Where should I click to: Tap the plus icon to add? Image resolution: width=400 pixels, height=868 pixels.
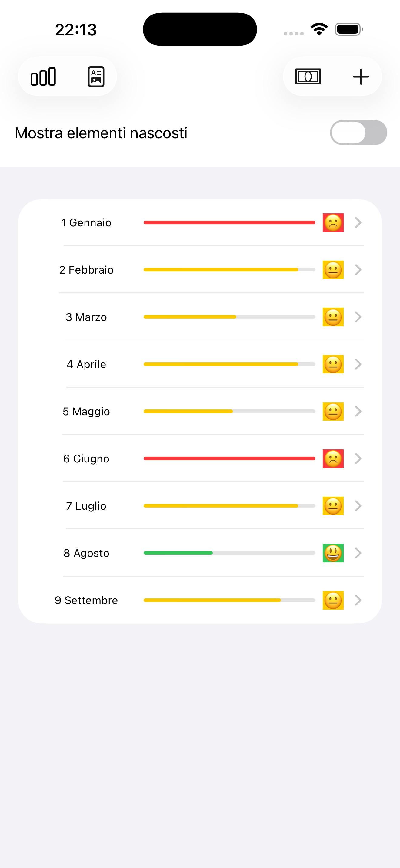click(361, 77)
